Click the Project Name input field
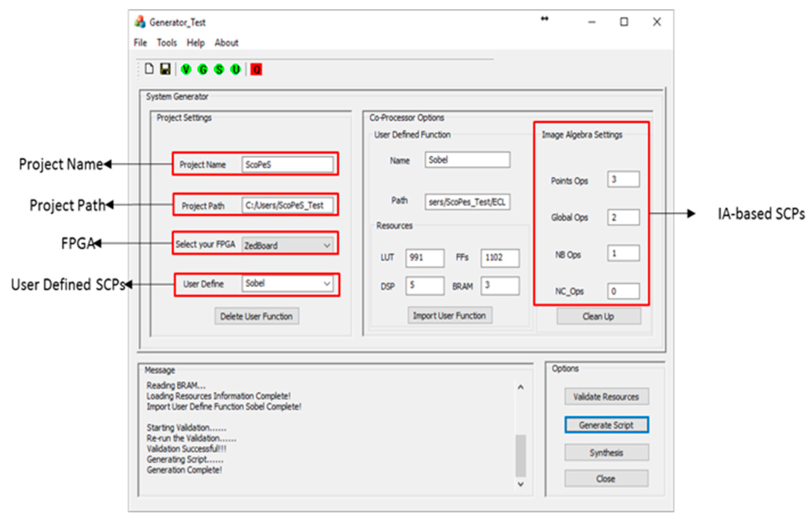The height and width of the screenshot is (521, 812). [x=287, y=164]
